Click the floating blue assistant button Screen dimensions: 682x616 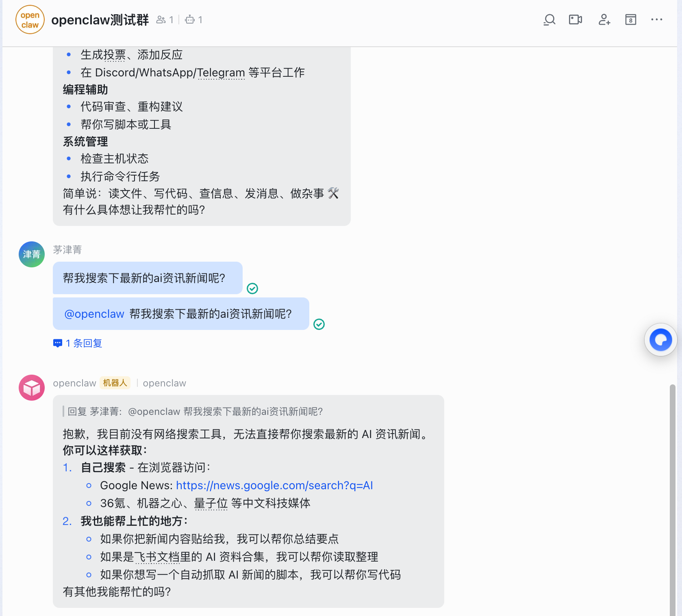(x=661, y=340)
